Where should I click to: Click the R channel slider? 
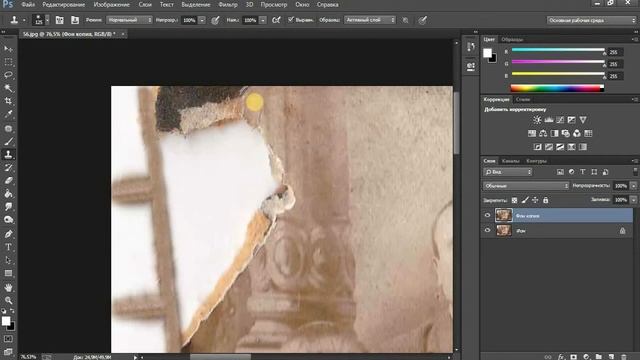tap(558, 50)
